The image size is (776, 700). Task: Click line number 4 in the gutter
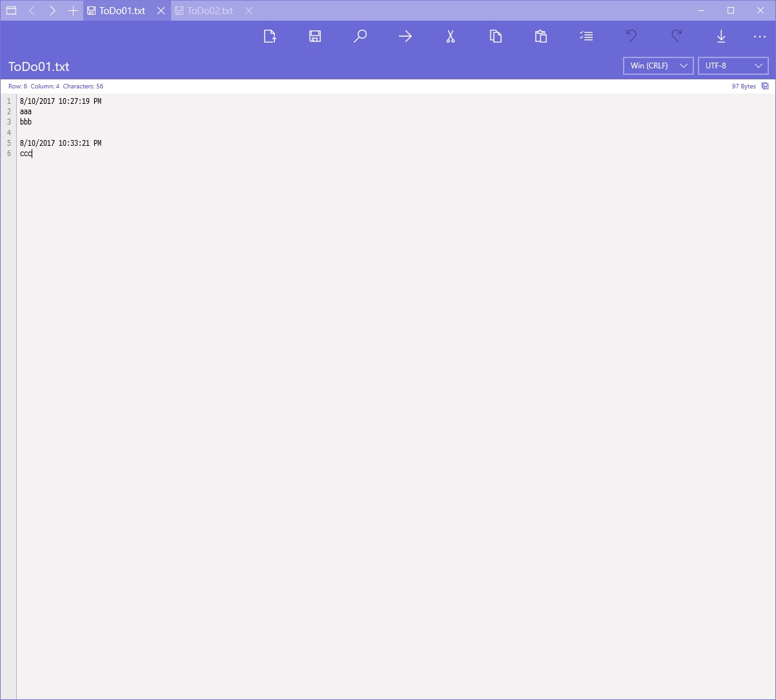9,133
